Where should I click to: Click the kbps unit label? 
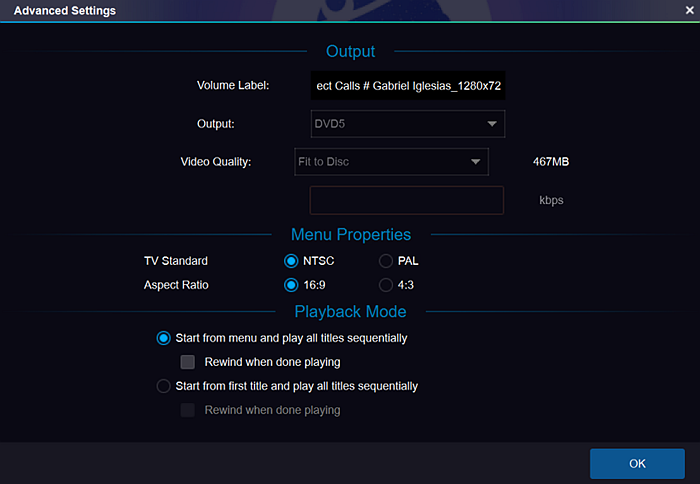(x=551, y=200)
